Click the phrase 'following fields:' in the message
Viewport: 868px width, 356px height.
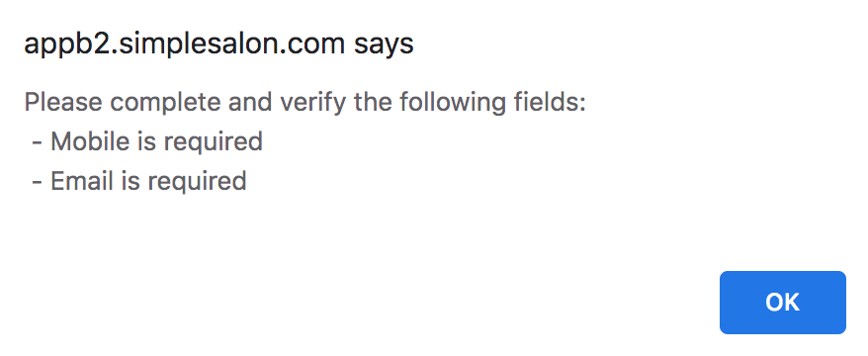click(492, 103)
